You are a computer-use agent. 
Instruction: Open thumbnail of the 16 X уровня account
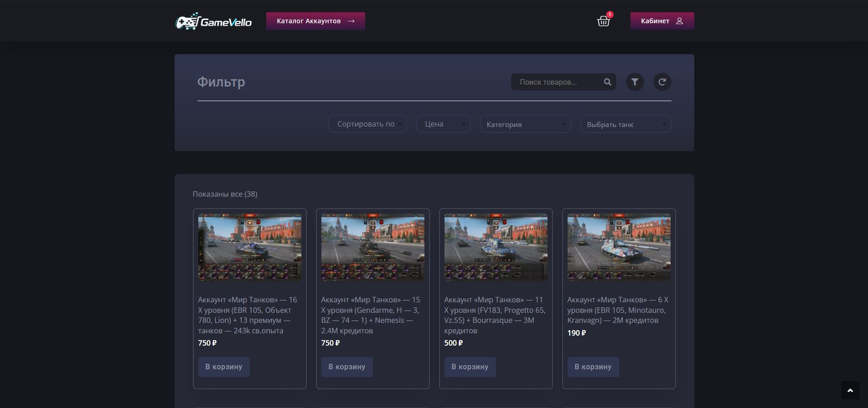(250, 247)
